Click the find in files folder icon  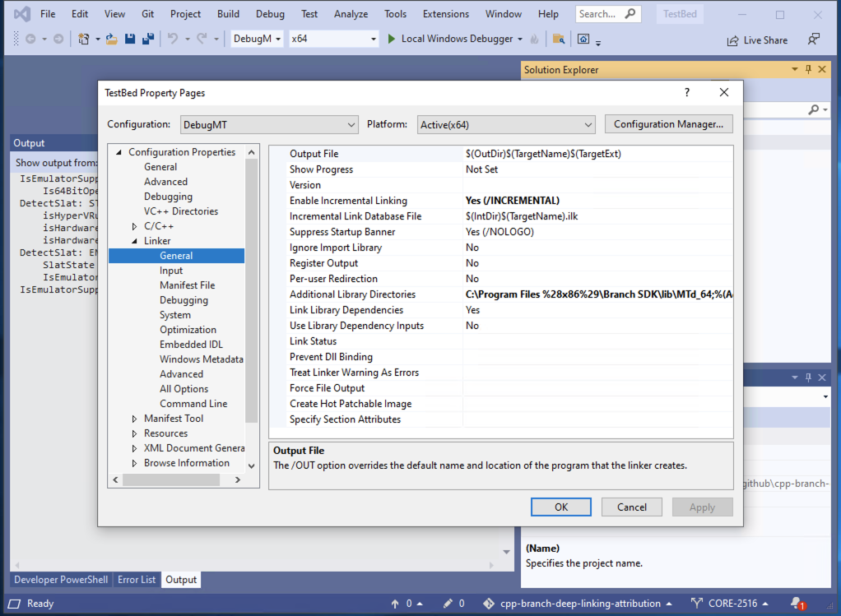[x=559, y=39]
